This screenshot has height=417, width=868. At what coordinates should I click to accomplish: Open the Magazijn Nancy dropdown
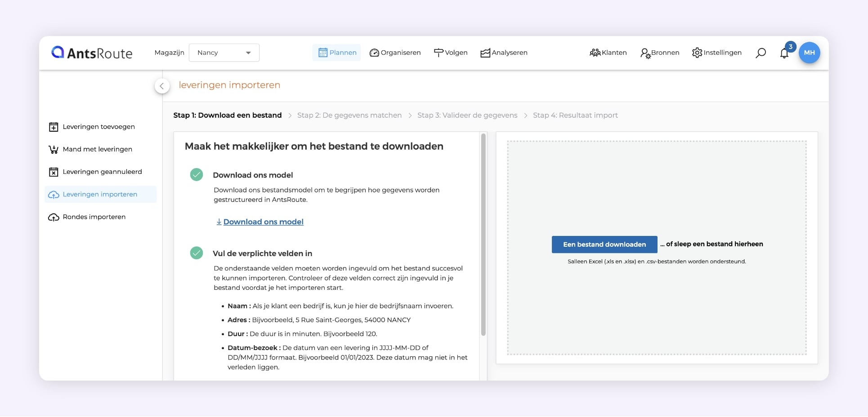[x=224, y=53]
